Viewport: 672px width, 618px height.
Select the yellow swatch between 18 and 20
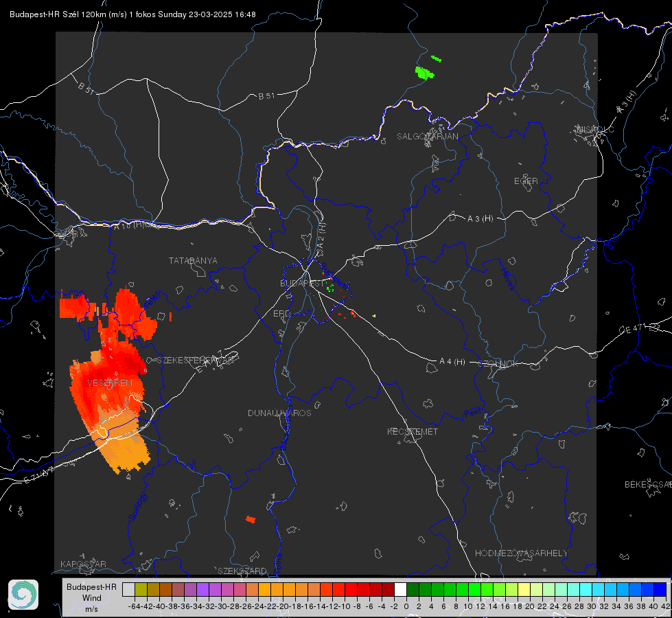(524, 589)
